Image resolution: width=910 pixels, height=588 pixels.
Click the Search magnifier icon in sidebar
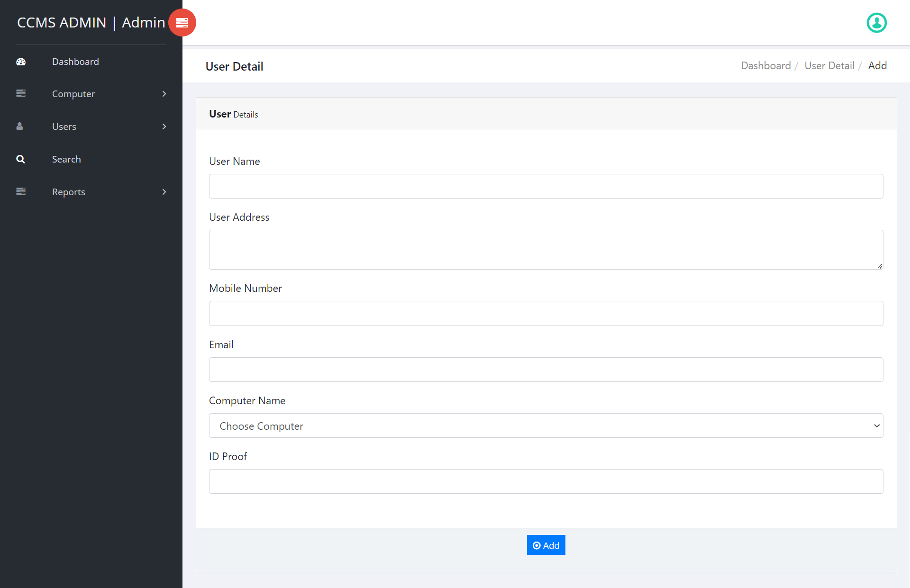click(x=20, y=159)
